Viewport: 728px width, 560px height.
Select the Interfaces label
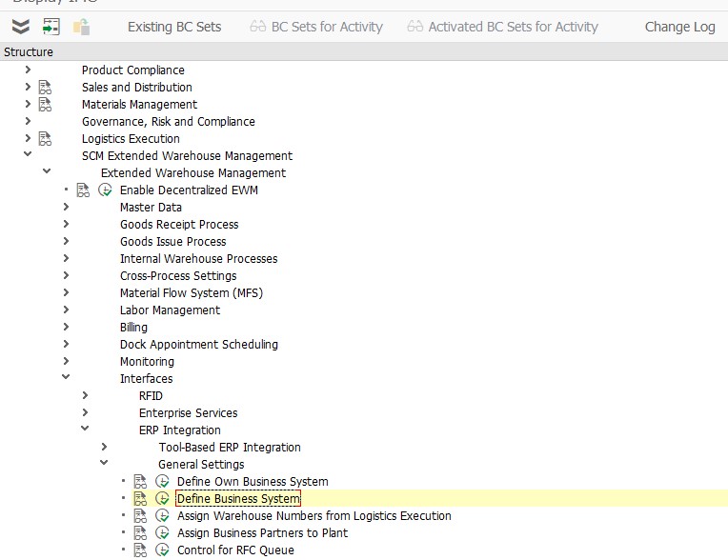(x=146, y=379)
